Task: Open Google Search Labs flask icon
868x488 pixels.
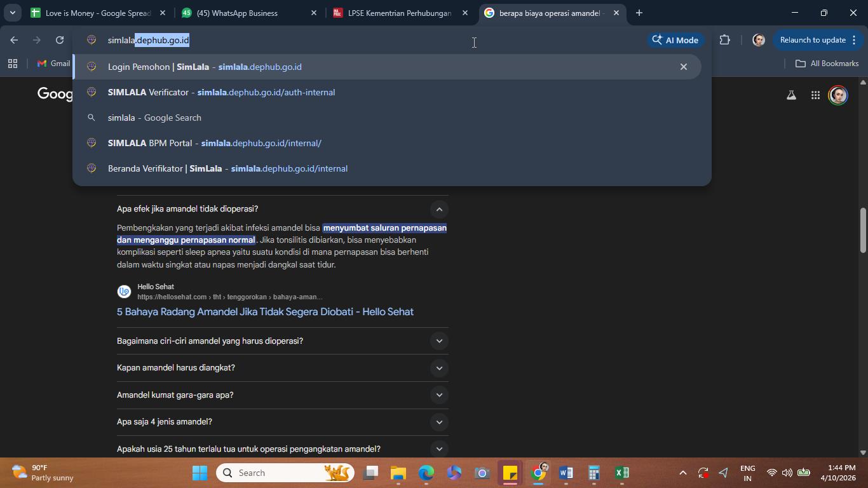Action: pyautogui.click(x=791, y=95)
